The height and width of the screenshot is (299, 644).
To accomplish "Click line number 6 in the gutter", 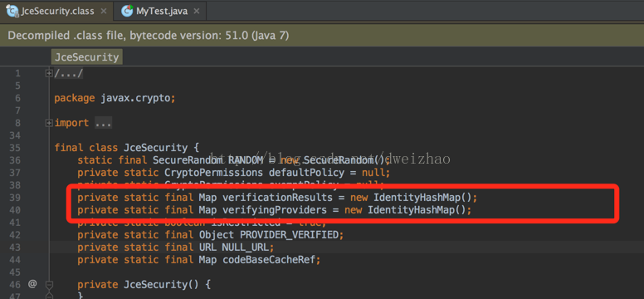I will (x=17, y=98).
